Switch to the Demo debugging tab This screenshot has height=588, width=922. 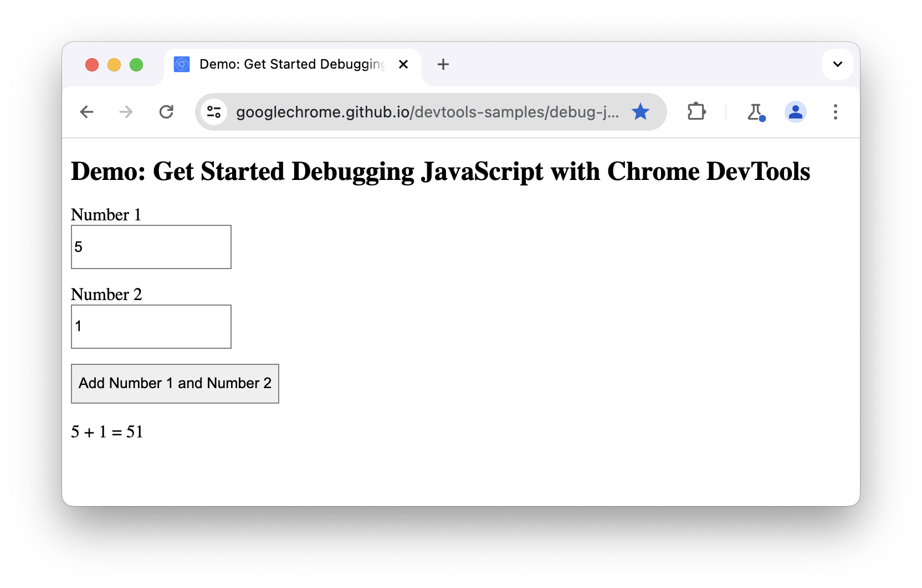point(288,64)
